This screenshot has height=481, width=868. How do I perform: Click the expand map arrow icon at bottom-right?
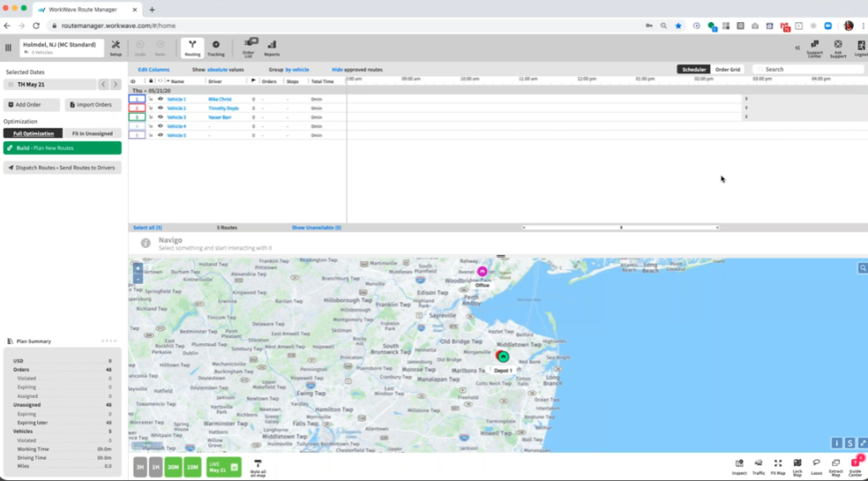pyautogui.click(x=862, y=443)
